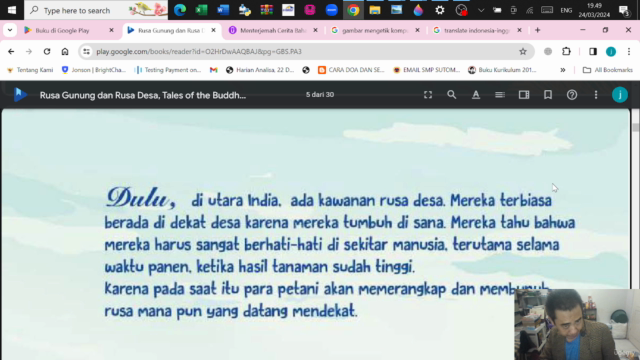Launch Excel from the taskbar
Image resolution: width=640 pixels, height=360 pixels.
point(201,10)
